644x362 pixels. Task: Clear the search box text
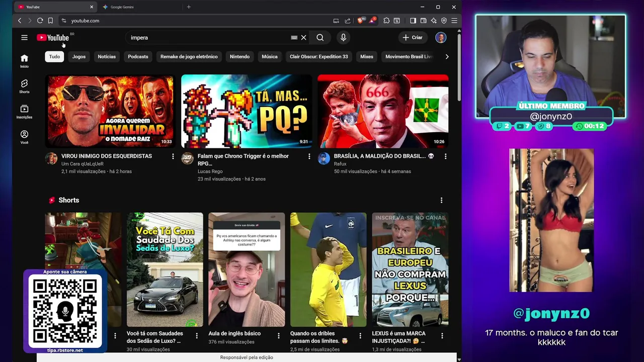(303, 38)
